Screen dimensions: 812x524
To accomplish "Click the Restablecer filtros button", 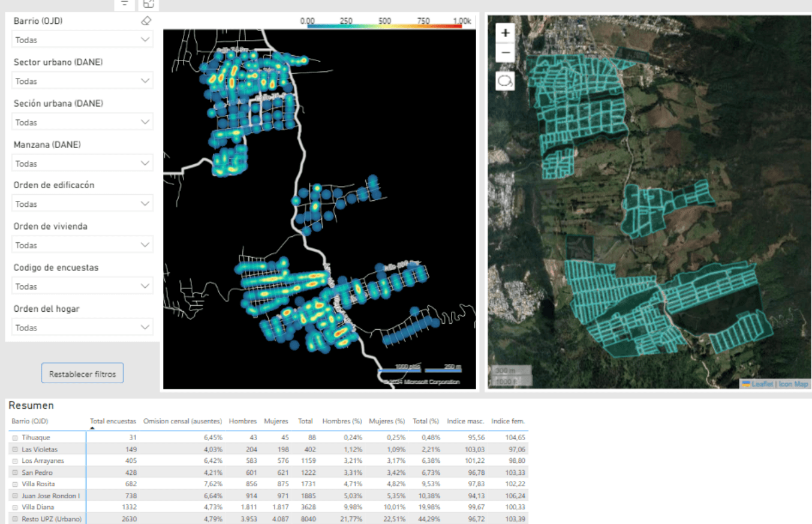I will pos(83,374).
